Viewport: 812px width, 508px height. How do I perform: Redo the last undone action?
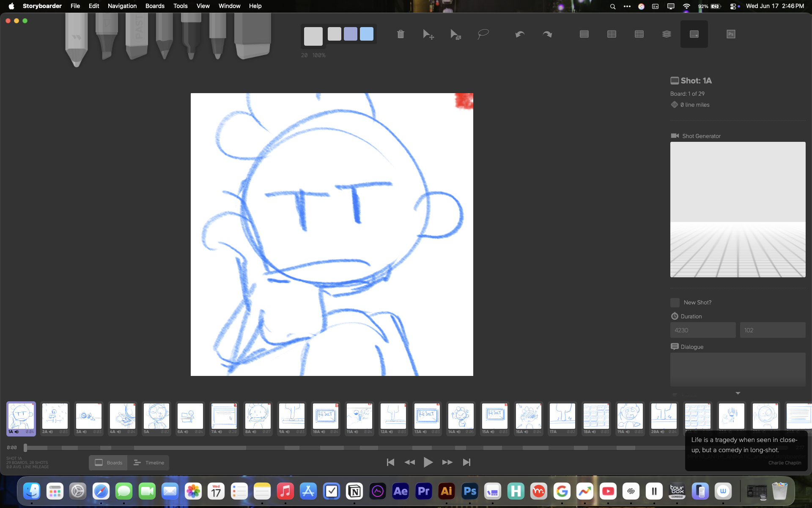(x=547, y=34)
